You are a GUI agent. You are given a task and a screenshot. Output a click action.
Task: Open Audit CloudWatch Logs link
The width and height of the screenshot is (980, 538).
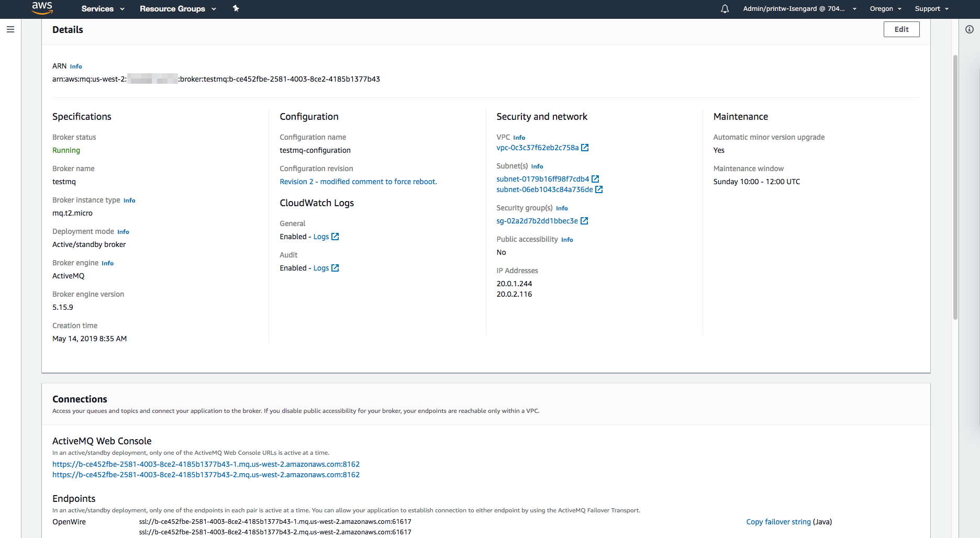click(321, 268)
